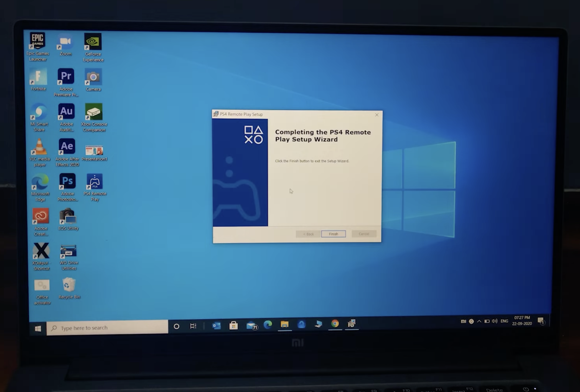Expand the hidden system tray icons

click(x=479, y=321)
